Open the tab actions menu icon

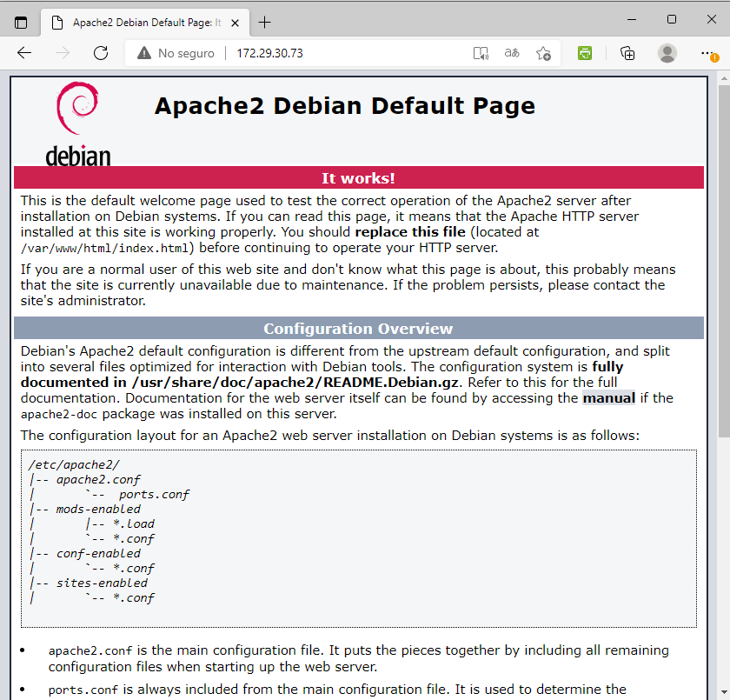tap(21, 23)
